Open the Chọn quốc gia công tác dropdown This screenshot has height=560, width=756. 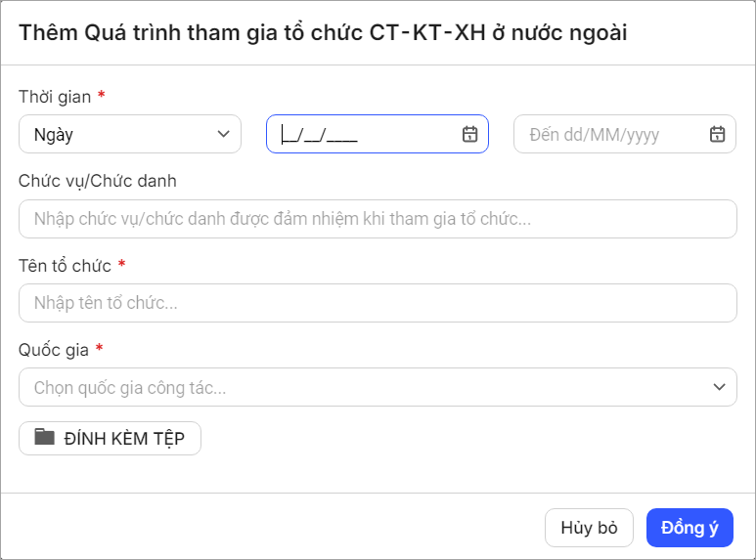[x=378, y=387]
